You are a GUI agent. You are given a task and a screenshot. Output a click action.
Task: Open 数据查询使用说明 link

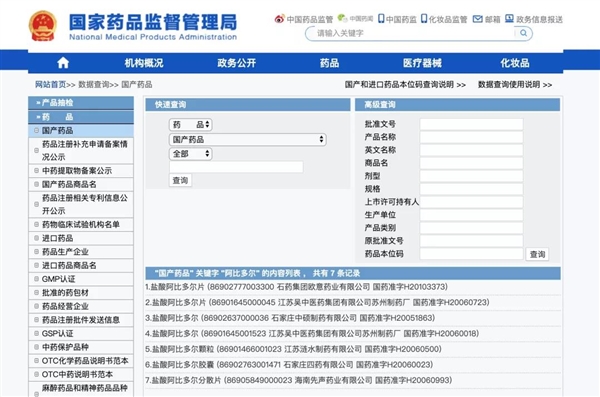[x=515, y=85]
